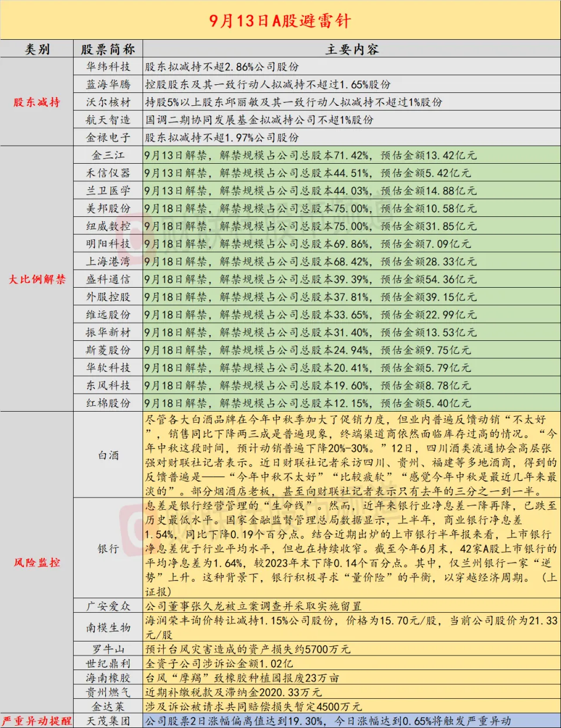Click the 银行 sector cell
561x728 pixels.
[x=108, y=548]
